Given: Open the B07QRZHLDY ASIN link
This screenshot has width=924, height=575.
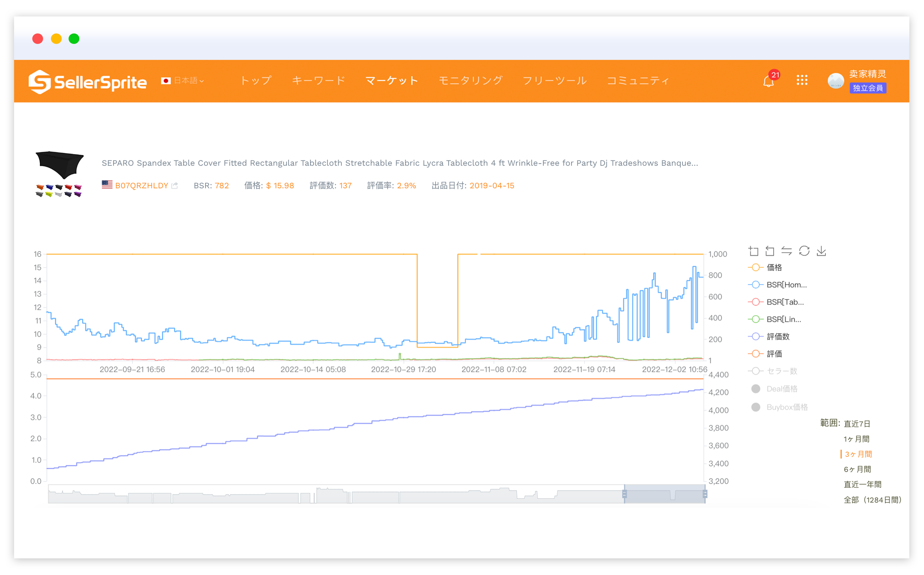Looking at the screenshot, I should [141, 186].
